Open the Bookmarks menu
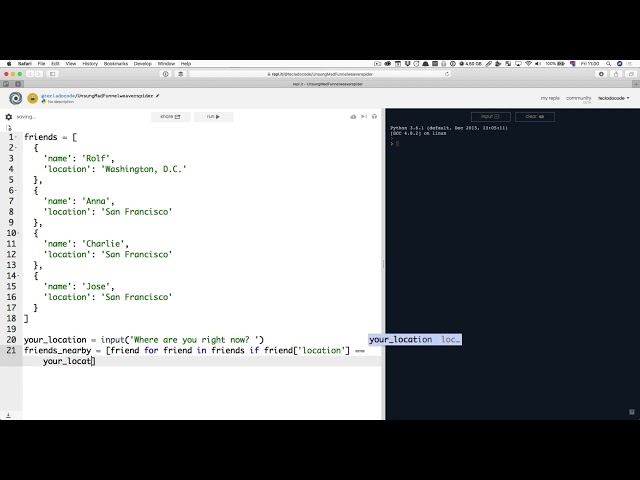The image size is (640, 480). (116, 64)
